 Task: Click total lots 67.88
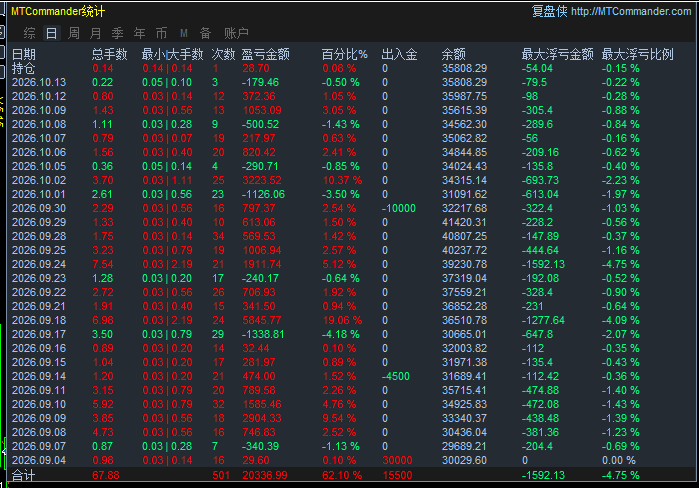coord(106,475)
